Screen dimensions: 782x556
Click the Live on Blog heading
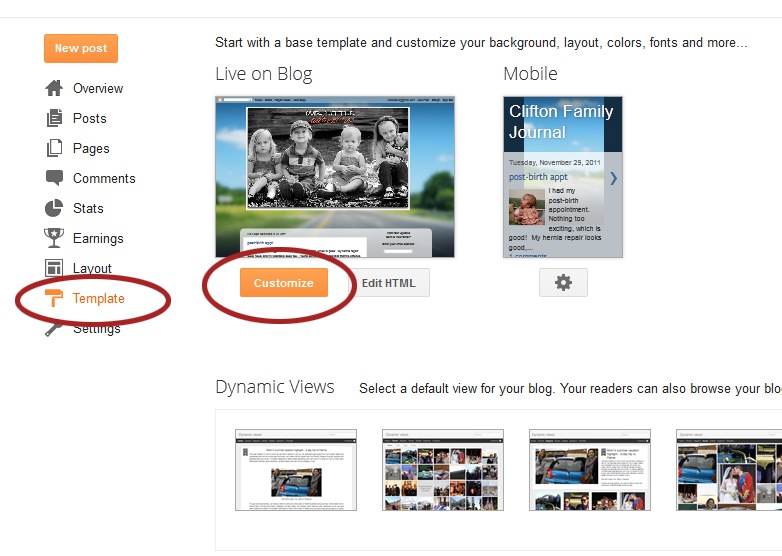coord(264,74)
